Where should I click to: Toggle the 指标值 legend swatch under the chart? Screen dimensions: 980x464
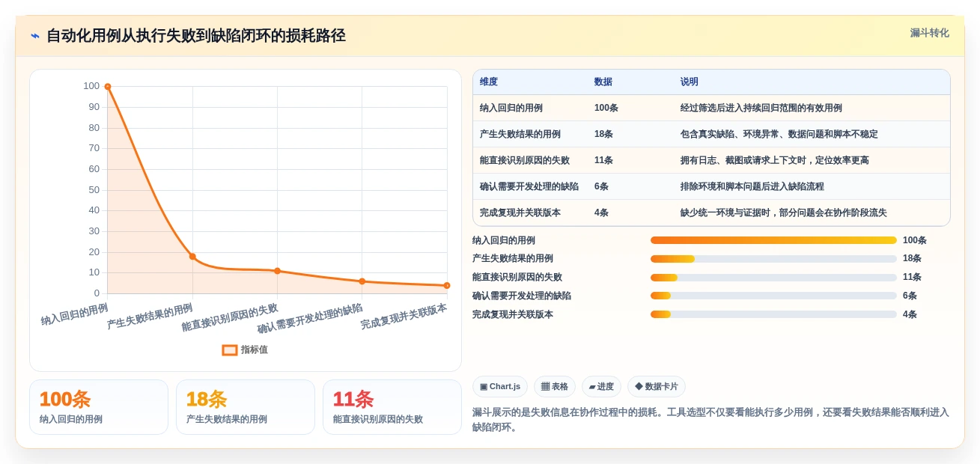click(x=230, y=349)
